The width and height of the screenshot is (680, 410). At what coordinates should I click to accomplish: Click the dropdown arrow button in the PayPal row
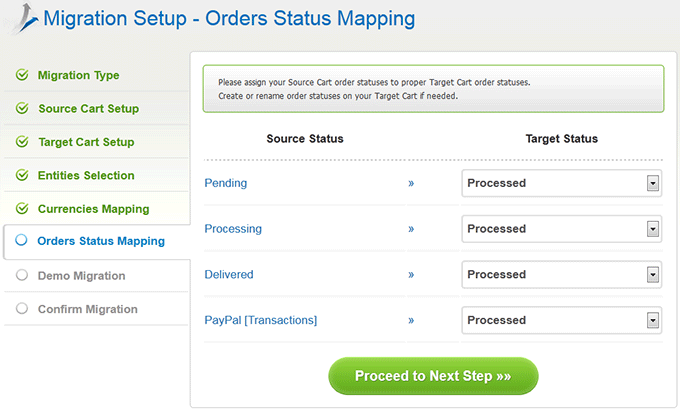(653, 320)
